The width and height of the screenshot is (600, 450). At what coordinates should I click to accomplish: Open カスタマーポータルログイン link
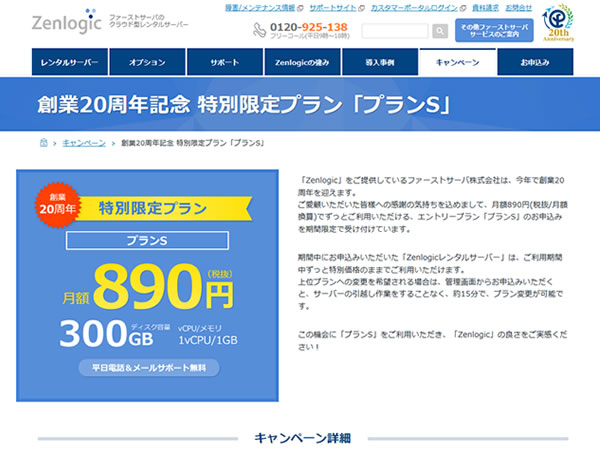[x=414, y=8]
